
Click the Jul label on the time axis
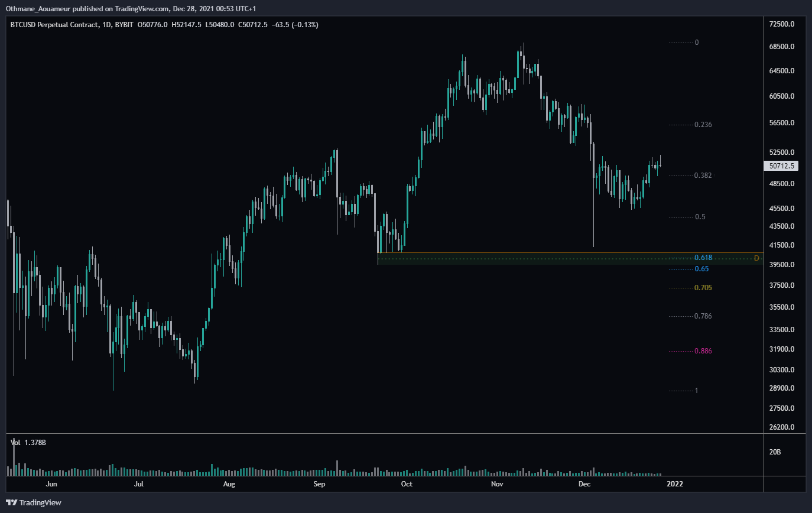pos(139,484)
